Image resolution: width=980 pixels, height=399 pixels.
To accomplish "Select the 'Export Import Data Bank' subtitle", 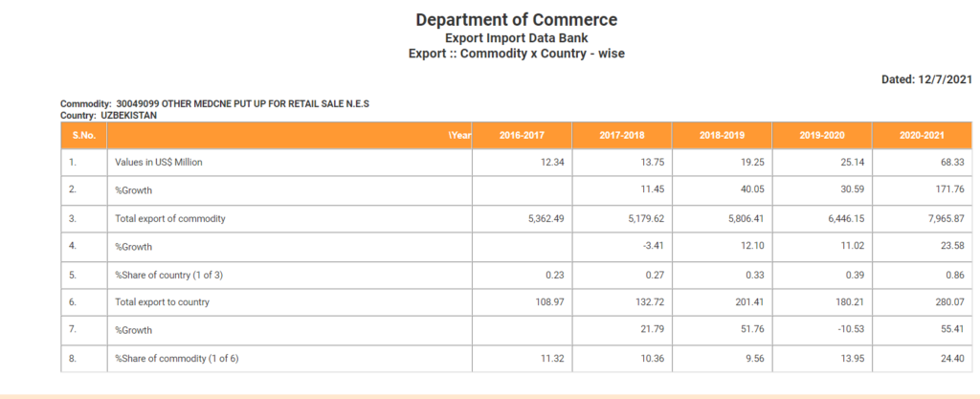I will pos(517,37).
